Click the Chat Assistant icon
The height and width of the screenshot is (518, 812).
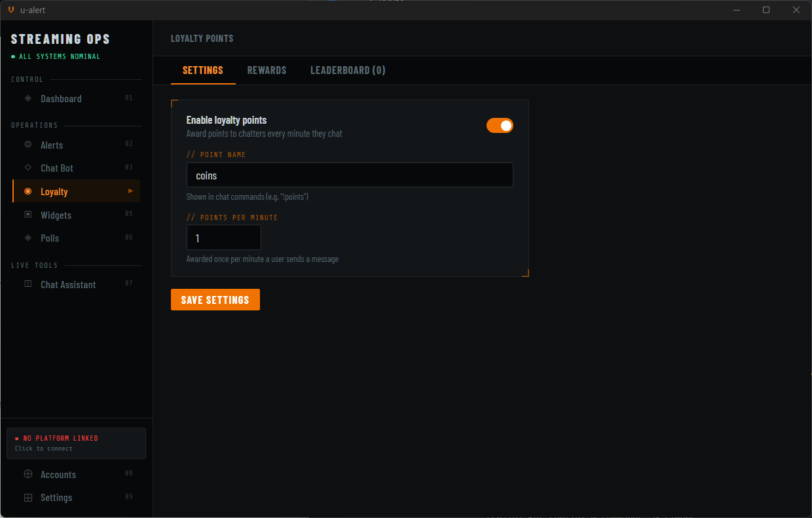click(28, 284)
